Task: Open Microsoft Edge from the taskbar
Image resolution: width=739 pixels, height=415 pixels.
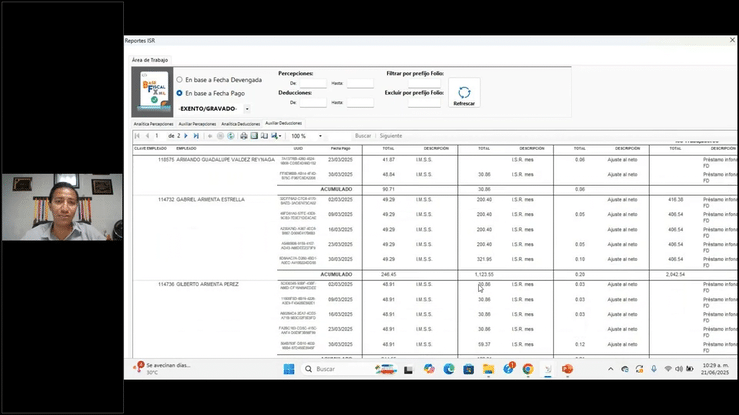Action: click(449, 369)
